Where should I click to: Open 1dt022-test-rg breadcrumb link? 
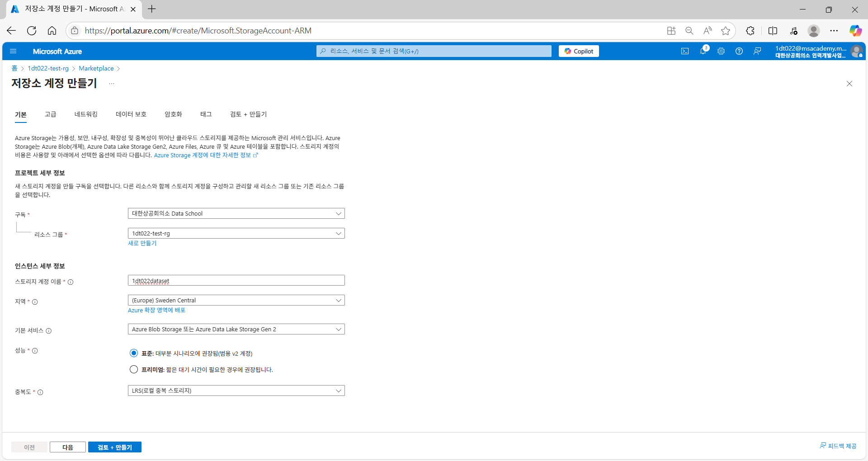[x=48, y=68]
